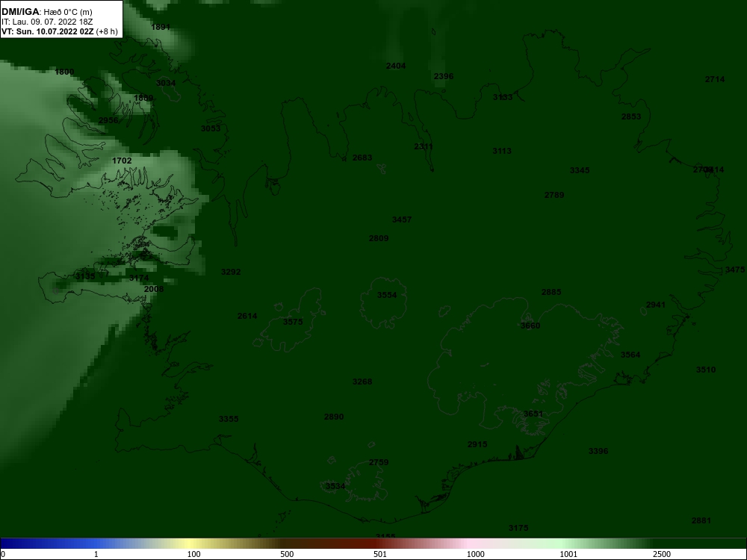Click the yellow band of the colour scale
This screenshot has width=747, height=560.
pyautogui.click(x=190, y=544)
